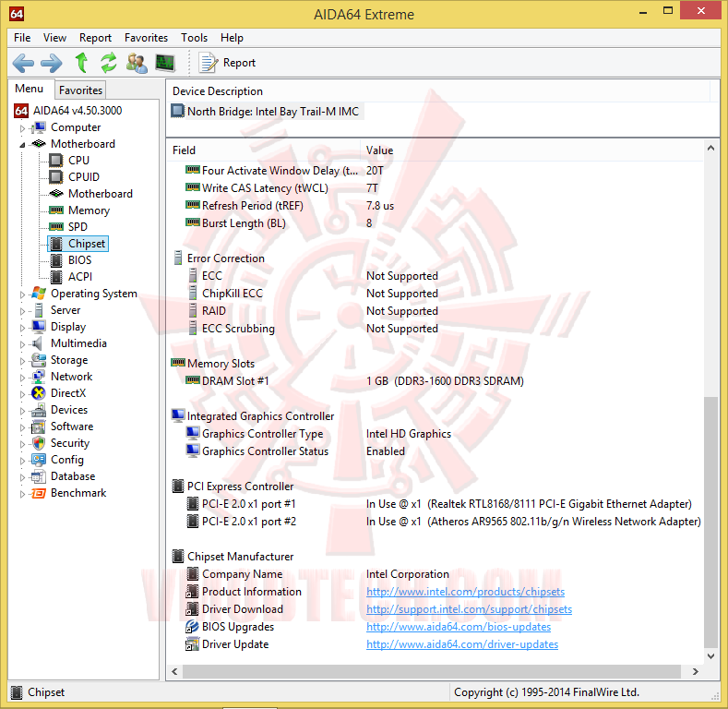Click the Operating System Windows flag icon
Viewport: 728px width, 709px height.
tap(39, 294)
